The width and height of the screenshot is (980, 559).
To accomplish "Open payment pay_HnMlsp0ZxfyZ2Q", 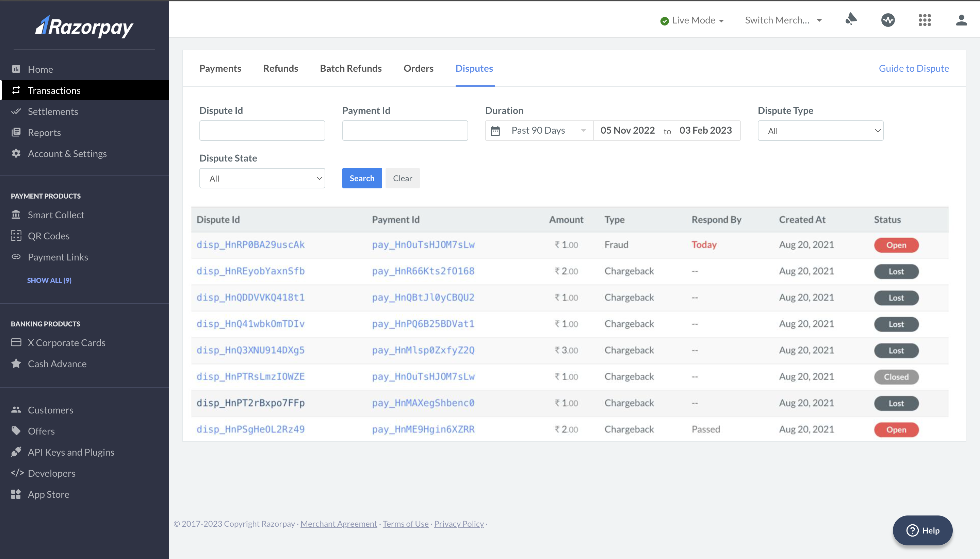I will click(423, 350).
